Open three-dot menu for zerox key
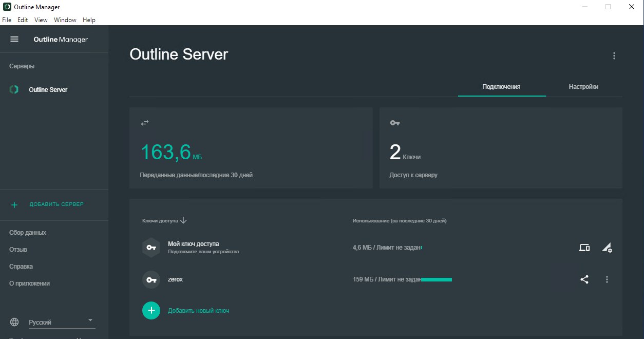Viewport: 644px width, 339px height. (607, 279)
